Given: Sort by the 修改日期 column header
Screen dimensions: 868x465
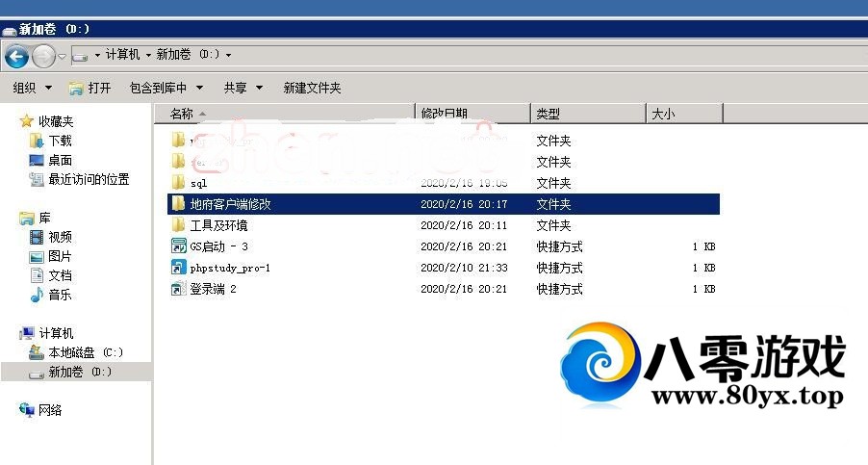Looking at the screenshot, I should pyautogui.click(x=472, y=114).
